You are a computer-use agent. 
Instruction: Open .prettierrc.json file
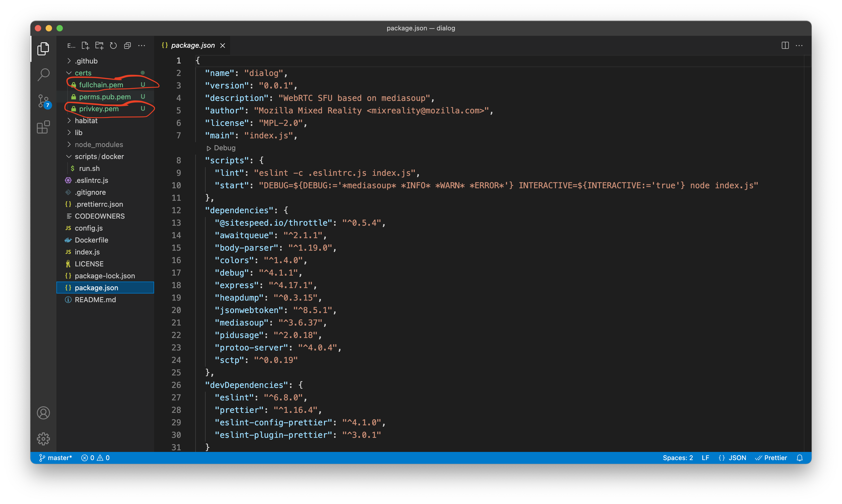(x=105, y=204)
